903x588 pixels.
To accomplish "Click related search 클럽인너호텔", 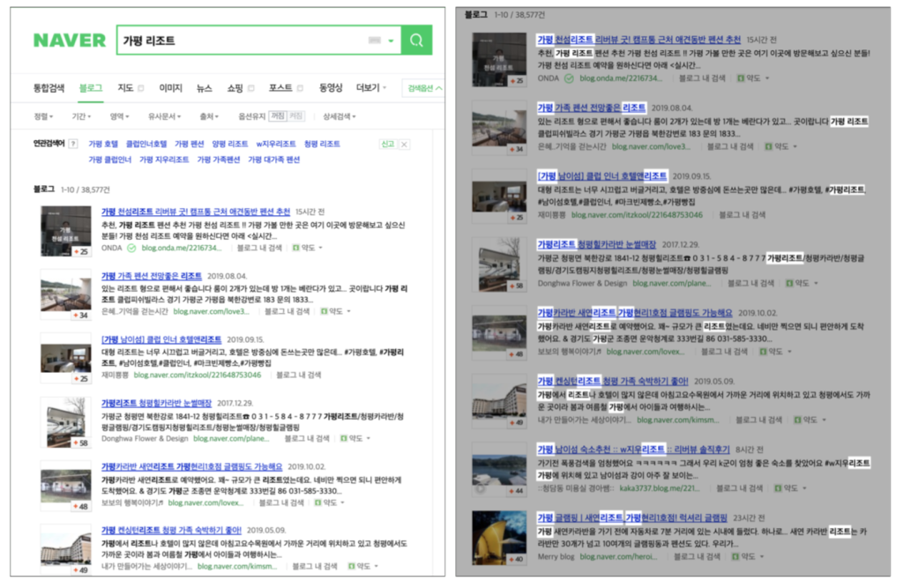I will 146,144.
